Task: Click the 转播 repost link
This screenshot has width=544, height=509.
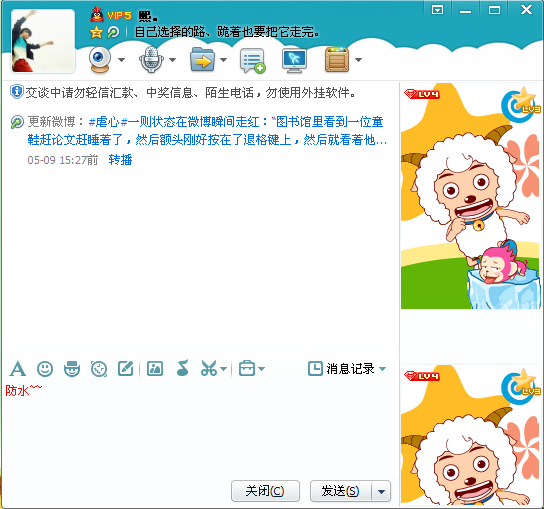Action: 120,160
